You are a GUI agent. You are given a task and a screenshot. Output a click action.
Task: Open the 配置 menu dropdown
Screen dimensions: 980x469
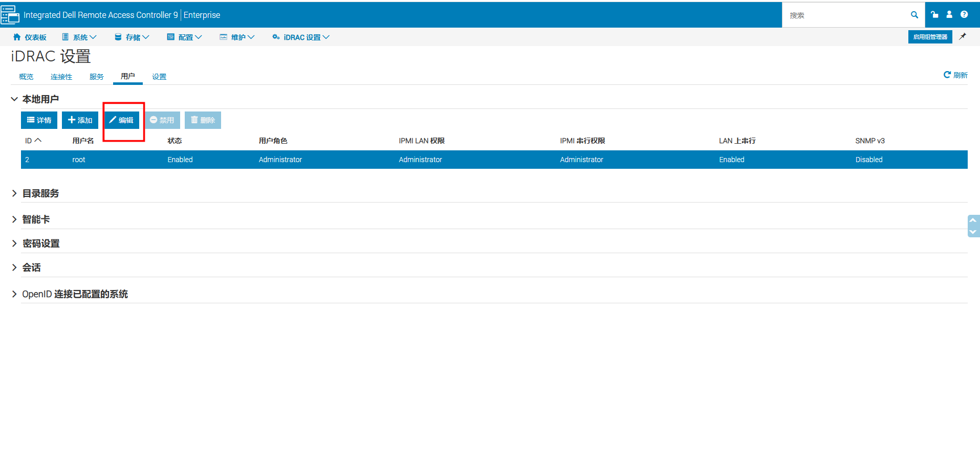184,37
